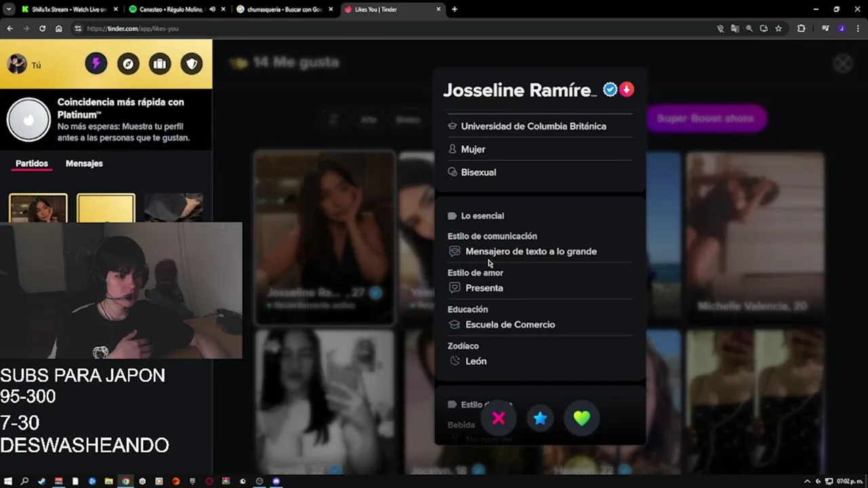Bookmark this page with star icon

778,28
